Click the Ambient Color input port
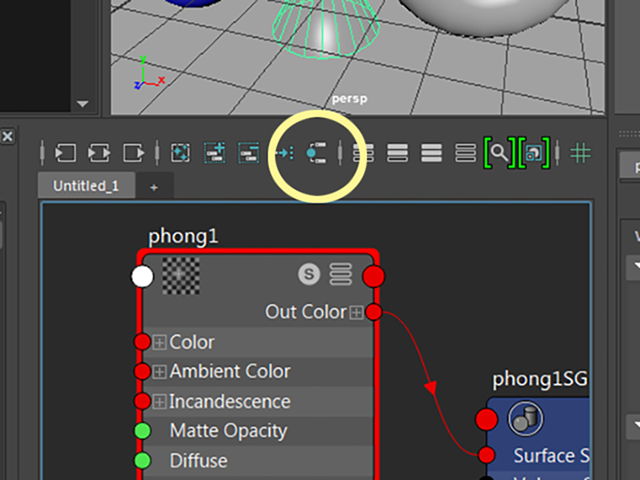This screenshot has height=480, width=640. click(x=142, y=371)
